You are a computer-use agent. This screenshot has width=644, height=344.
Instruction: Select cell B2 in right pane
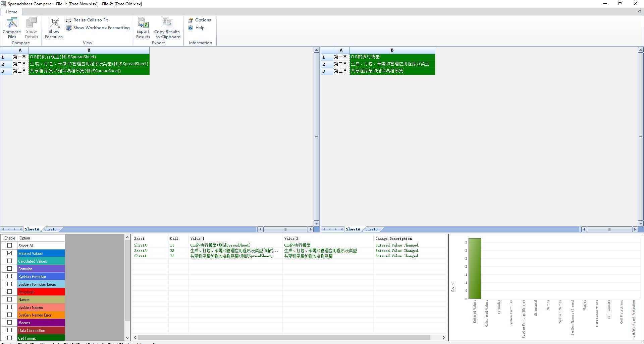click(392, 64)
